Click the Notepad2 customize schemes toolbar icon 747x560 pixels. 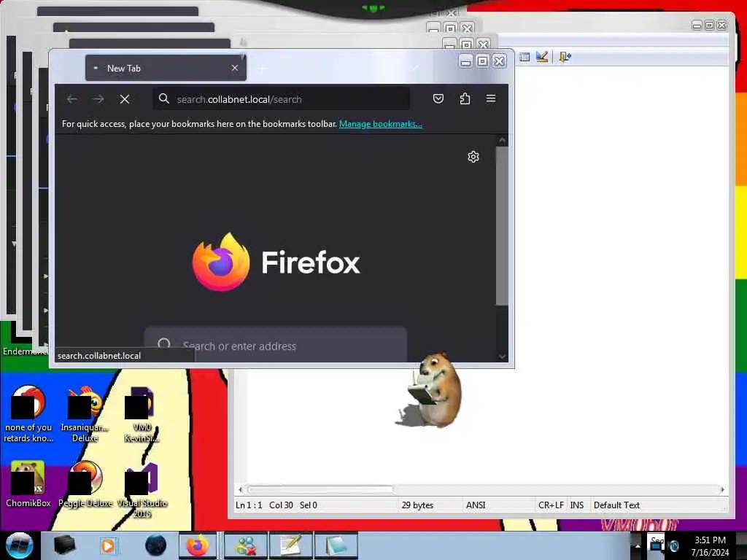click(x=542, y=57)
